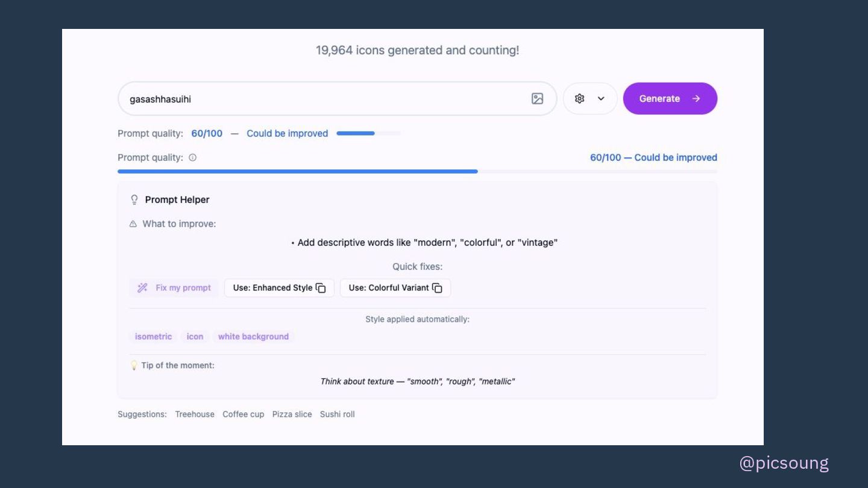Click the Prompt Helper lightbulb icon
This screenshot has width=868, height=488.
click(x=134, y=199)
